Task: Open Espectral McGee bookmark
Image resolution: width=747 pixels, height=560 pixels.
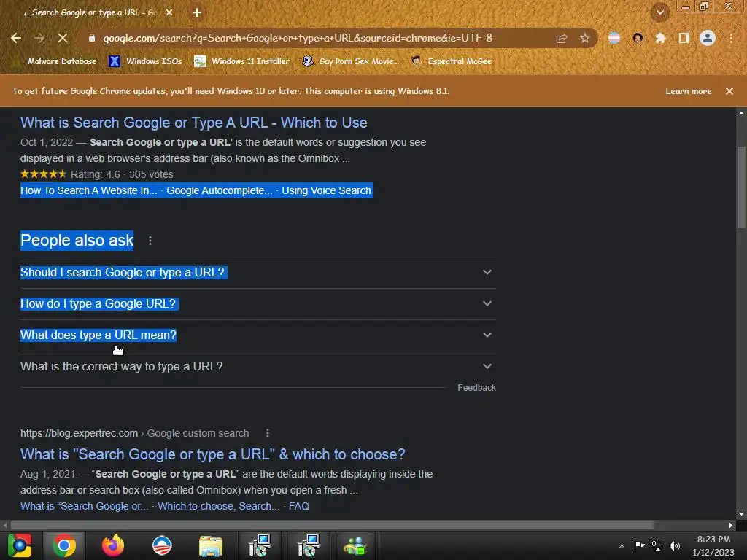Action: pyautogui.click(x=452, y=61)
